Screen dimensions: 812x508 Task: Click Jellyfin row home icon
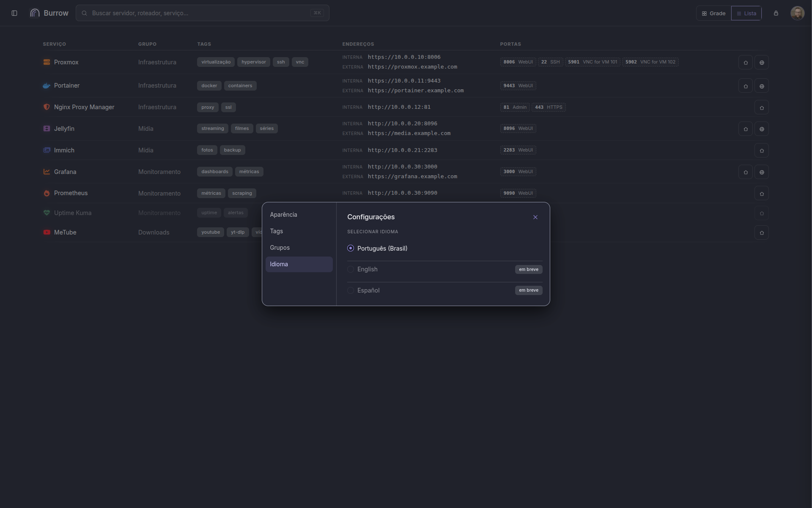pyautogui.click(x=746, y=129)
